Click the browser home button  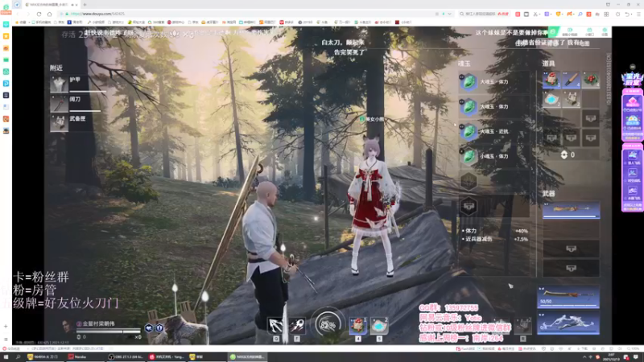click(49, 14)
